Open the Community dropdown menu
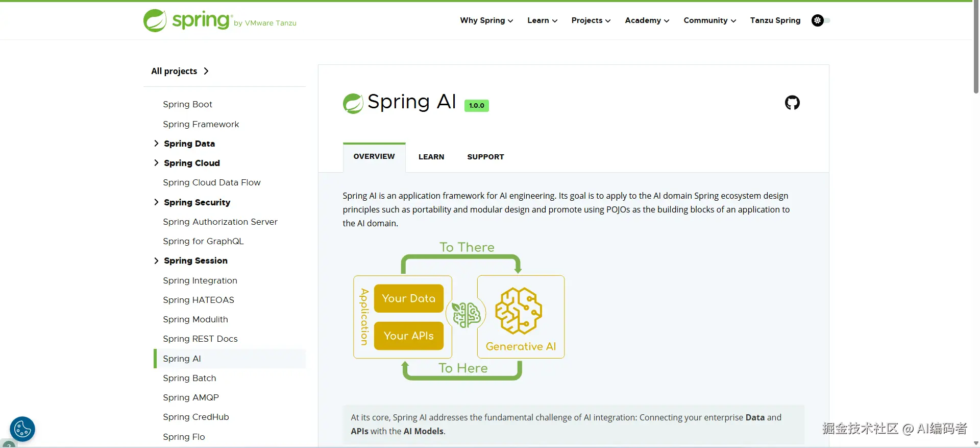This screenshot has width=980, height=448. pyautogui.click(x=709, y=20)
